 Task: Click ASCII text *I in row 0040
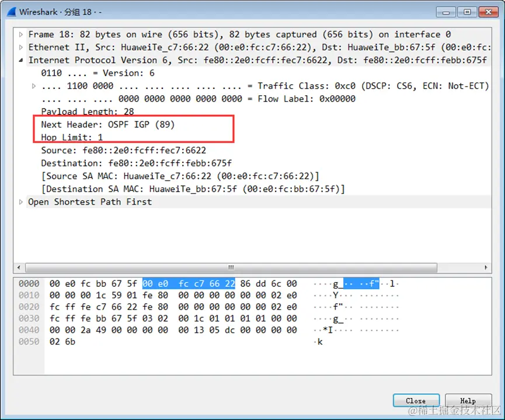coord(328,330)
